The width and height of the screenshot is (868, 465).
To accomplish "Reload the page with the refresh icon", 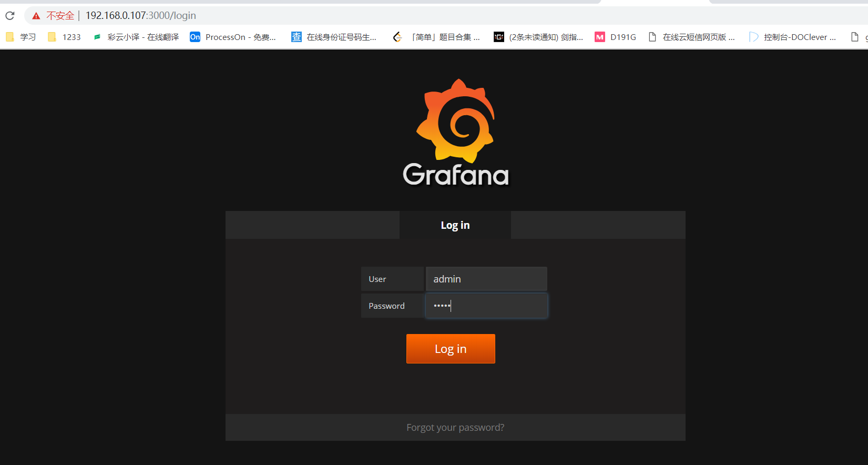I will pos(10,16).
